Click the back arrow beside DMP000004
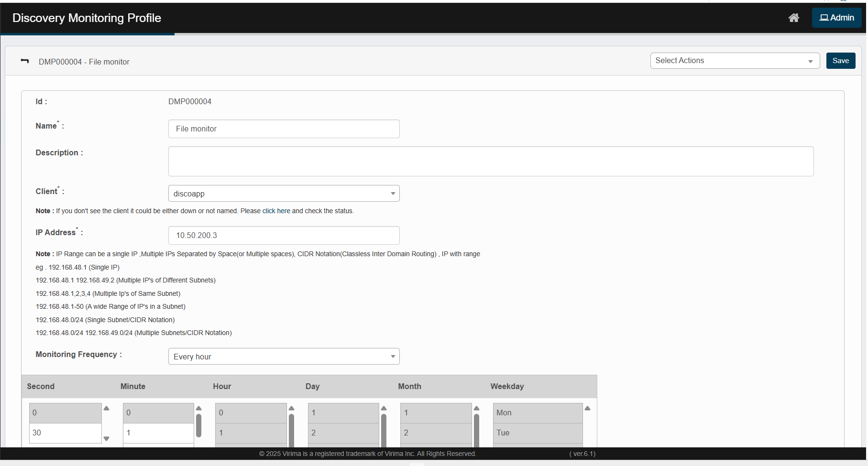 coord(25,61)
